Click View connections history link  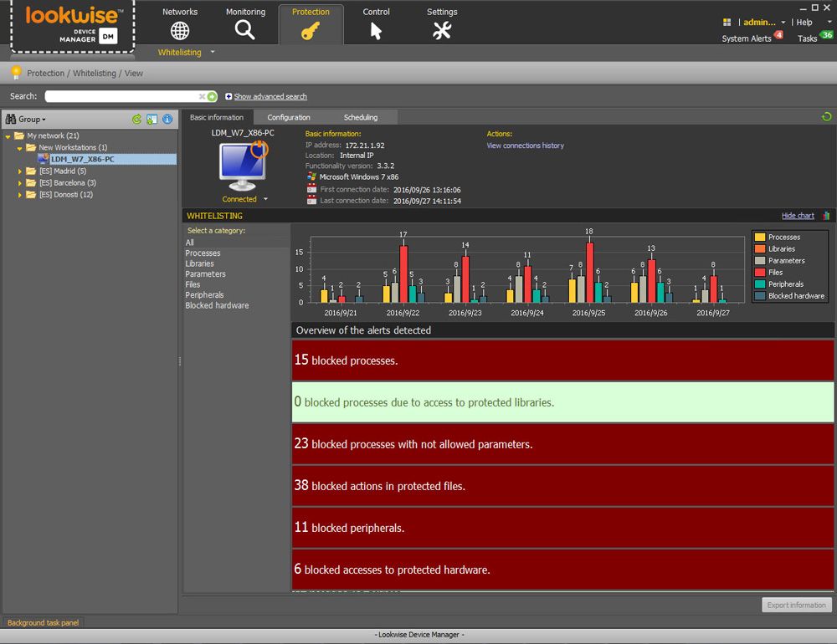point(526,146)
